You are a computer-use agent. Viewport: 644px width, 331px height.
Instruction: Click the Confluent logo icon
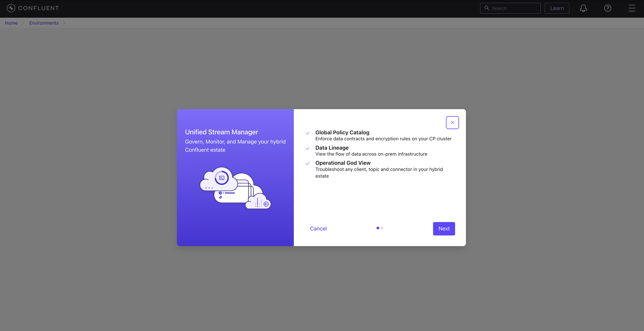[11, 8]
